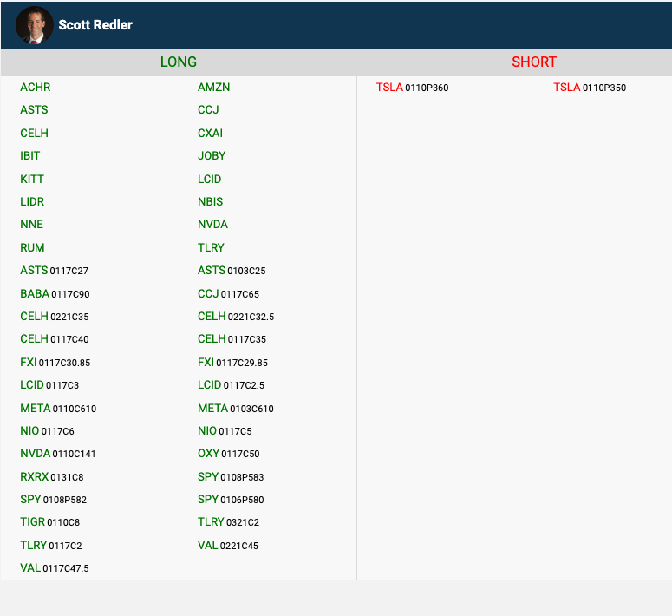The image size is (672, 616).
Task: Select the NVDA stock ticker
Action: tap(212, 225)
